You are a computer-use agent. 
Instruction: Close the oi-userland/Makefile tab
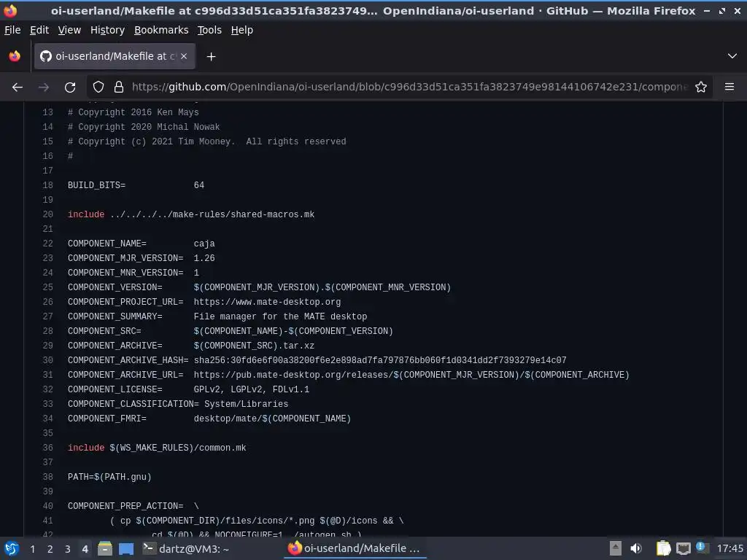tap(184, 56)
